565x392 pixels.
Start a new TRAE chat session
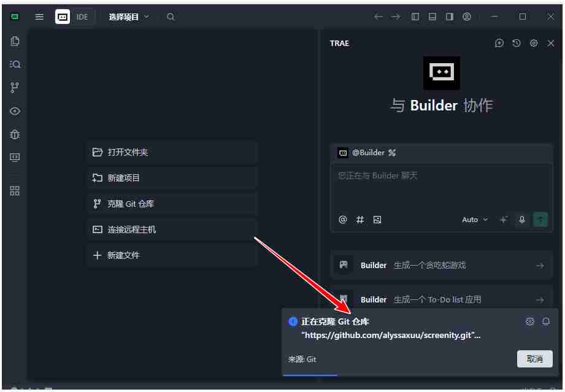click(x=499, y=43)
